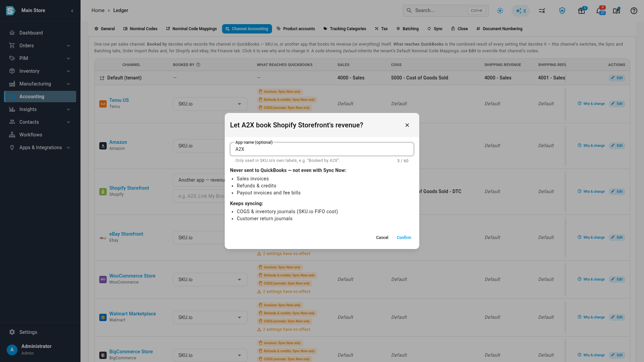This screenshot has height=362, width=644.
Task: Open the Settings gear in sidebar
Action: tap(12, 332)
